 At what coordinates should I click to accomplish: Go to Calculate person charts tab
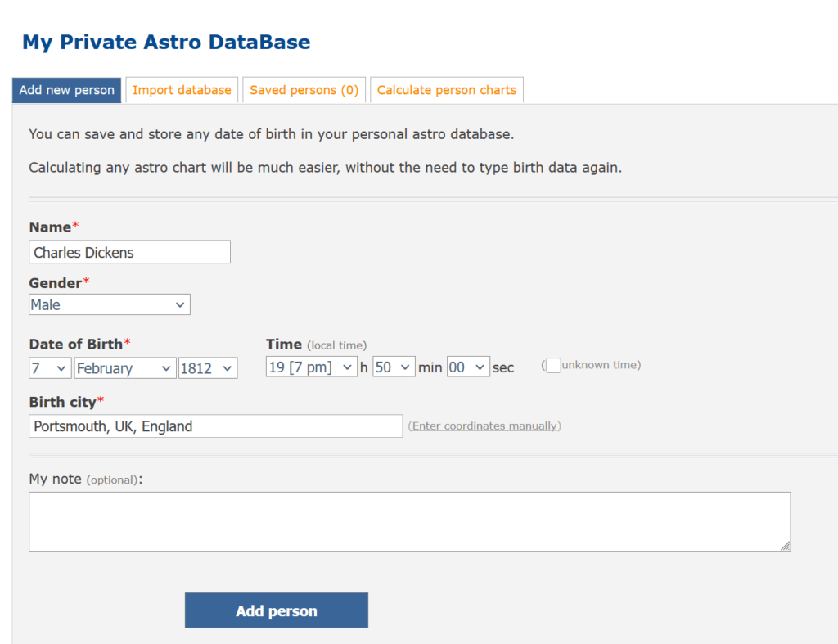tap(446, 90)
